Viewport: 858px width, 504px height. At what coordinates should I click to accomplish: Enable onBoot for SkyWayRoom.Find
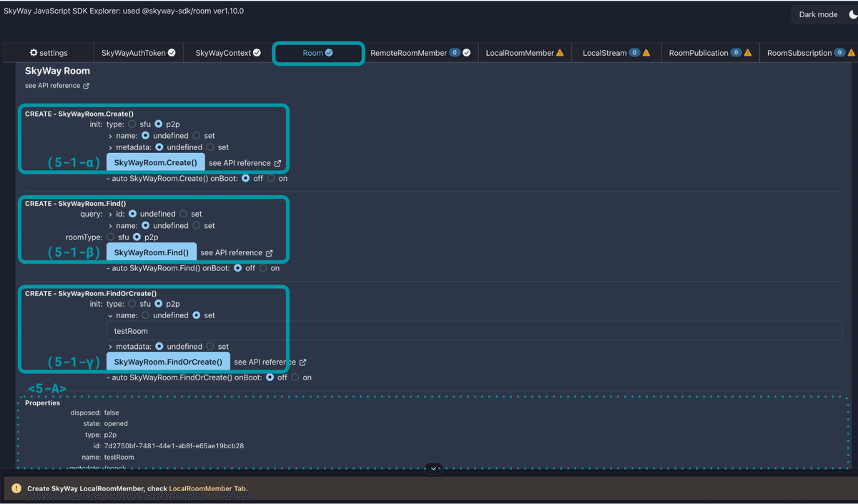(262, 267)
